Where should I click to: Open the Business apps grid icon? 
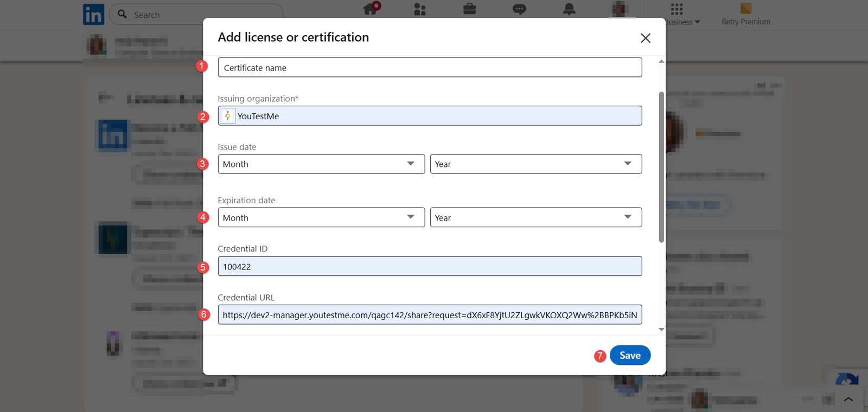click(676, 9)
